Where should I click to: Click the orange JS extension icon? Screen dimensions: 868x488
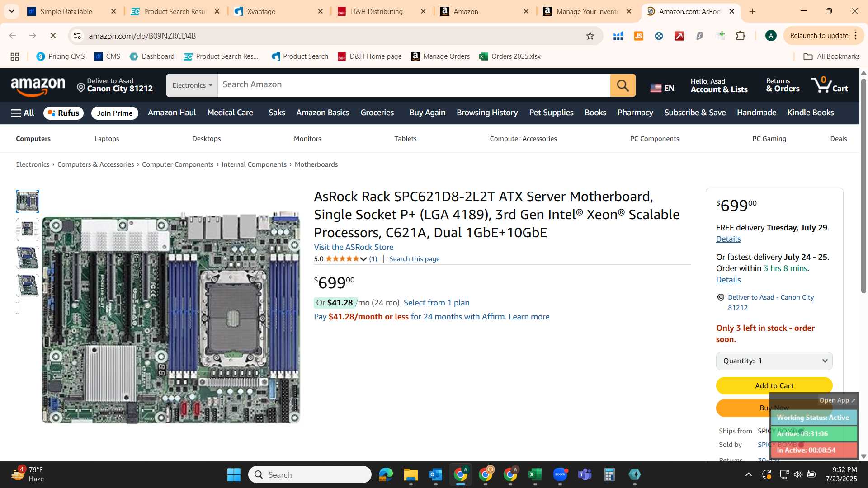(x=638, y=36)
